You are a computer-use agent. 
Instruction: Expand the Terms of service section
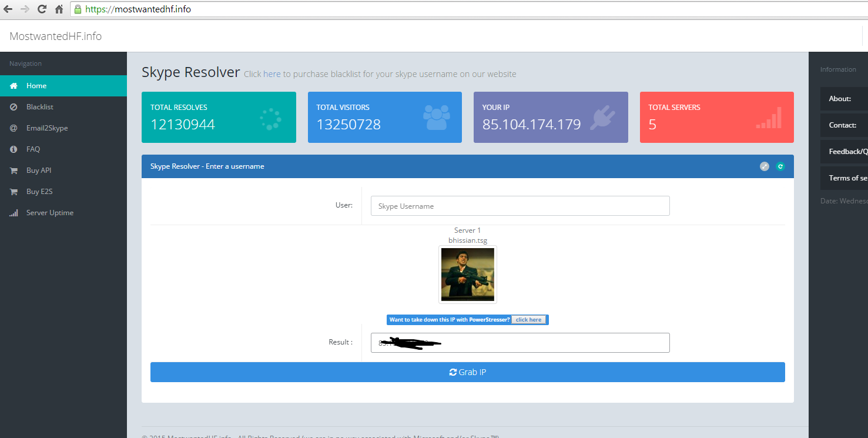click(x=844, y=178)
